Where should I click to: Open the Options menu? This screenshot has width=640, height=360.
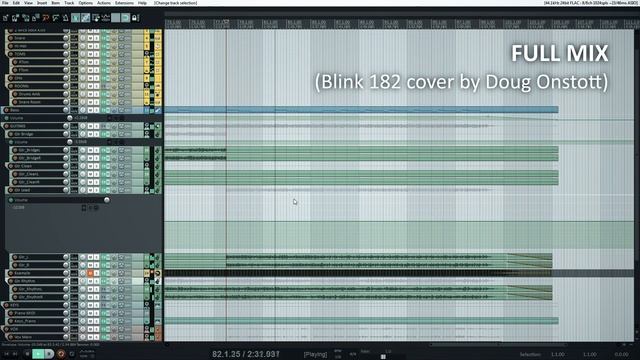pos(85,3)
